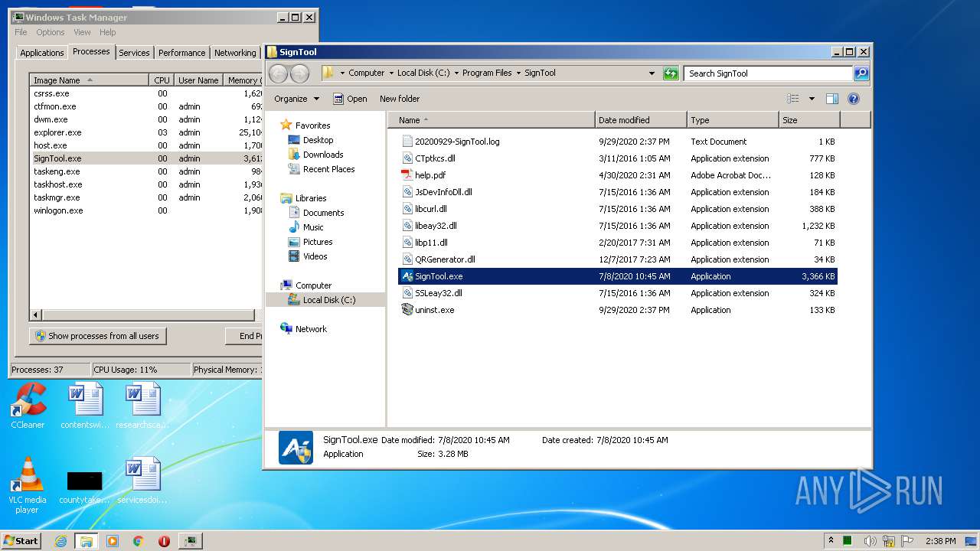The width and height of the screenshot is (980, 551).
Task: Click the search magnifier icon in Explorer
Action: (x=861, y=73)
